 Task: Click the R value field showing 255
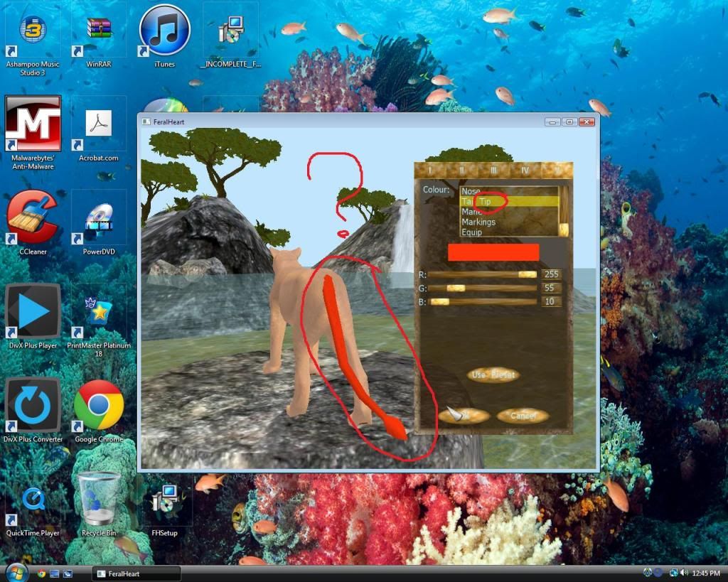point(551,274)
